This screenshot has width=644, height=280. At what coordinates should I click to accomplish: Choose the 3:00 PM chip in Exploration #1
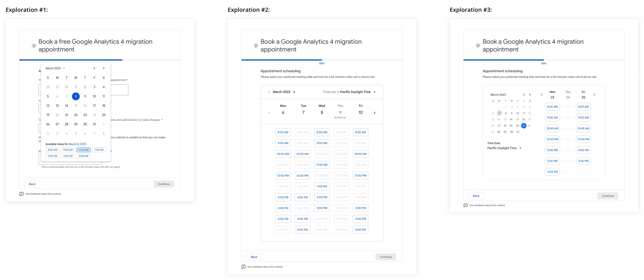click(x=68, y=156)
